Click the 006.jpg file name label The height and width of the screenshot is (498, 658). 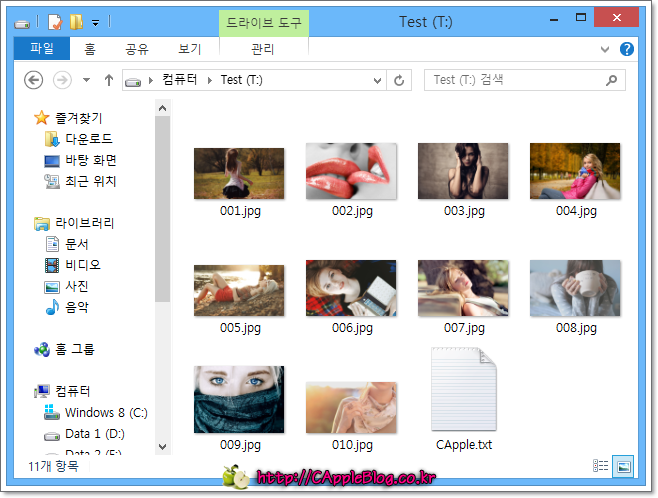pos(352,328)
